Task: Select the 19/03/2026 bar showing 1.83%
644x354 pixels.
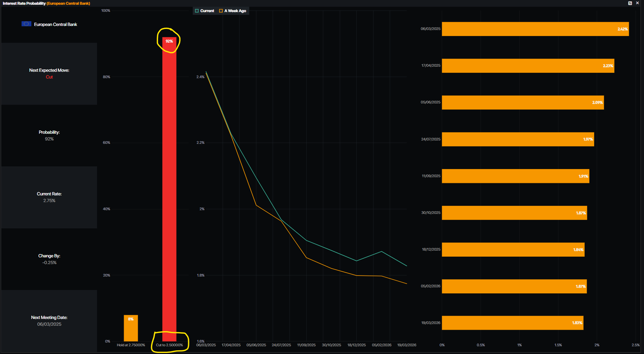Action: (512, 323)
